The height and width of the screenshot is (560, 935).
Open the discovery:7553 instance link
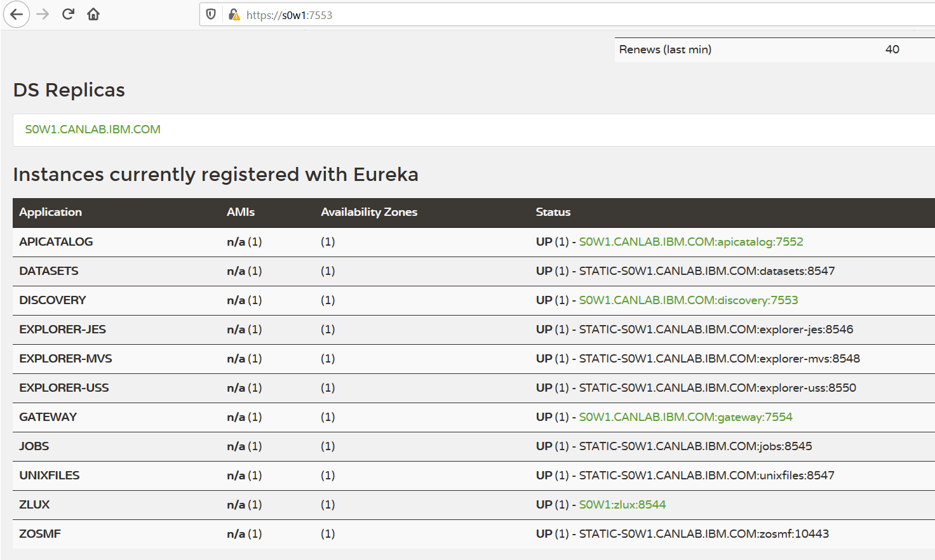click(x=688, y=300)
